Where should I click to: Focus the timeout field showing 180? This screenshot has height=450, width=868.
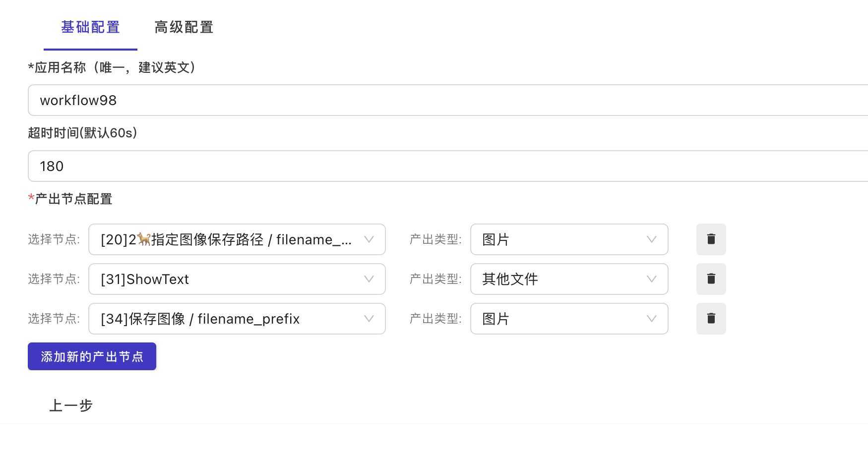coord(448,166)
